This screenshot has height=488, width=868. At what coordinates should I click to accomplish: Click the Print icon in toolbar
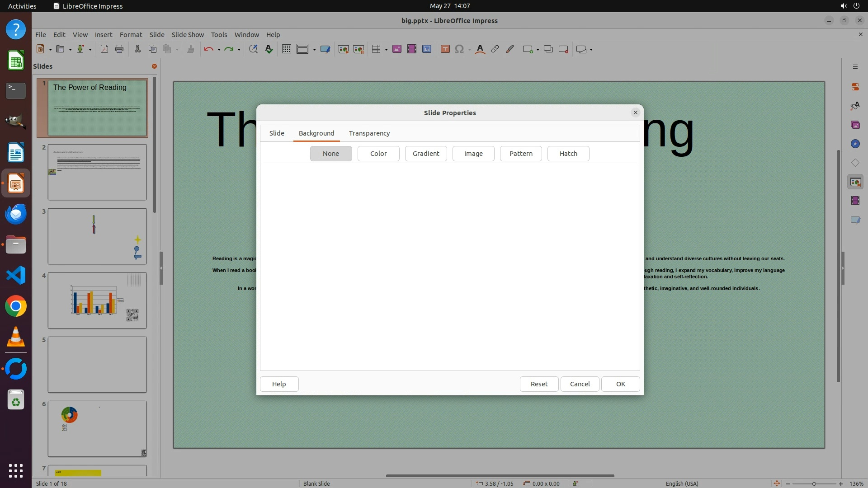119,49
